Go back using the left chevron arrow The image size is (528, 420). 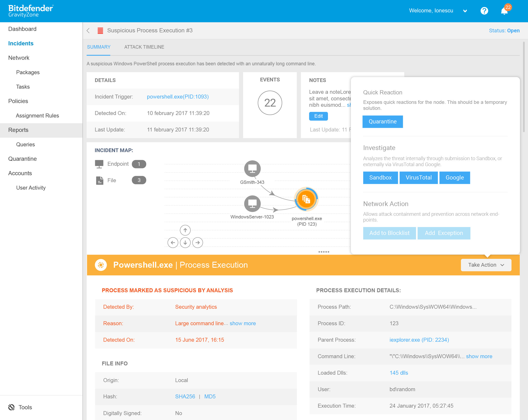(88, 31)
